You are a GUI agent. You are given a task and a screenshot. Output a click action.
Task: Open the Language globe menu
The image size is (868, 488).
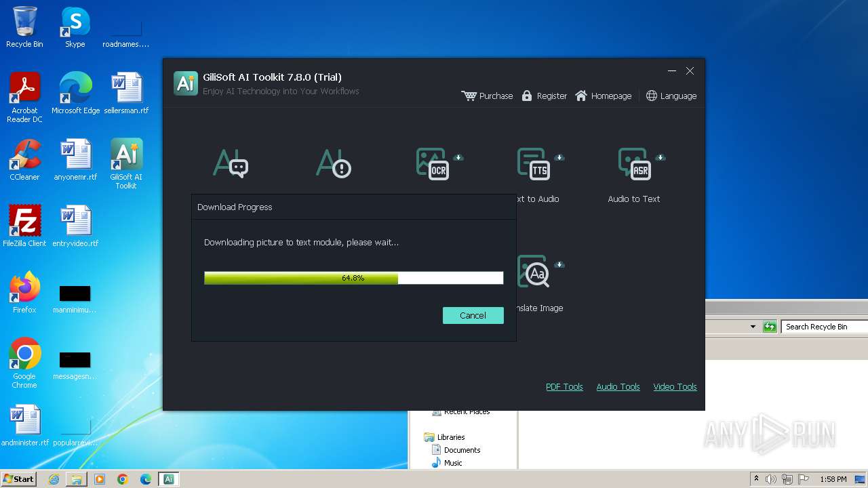(x=671, y=96)
